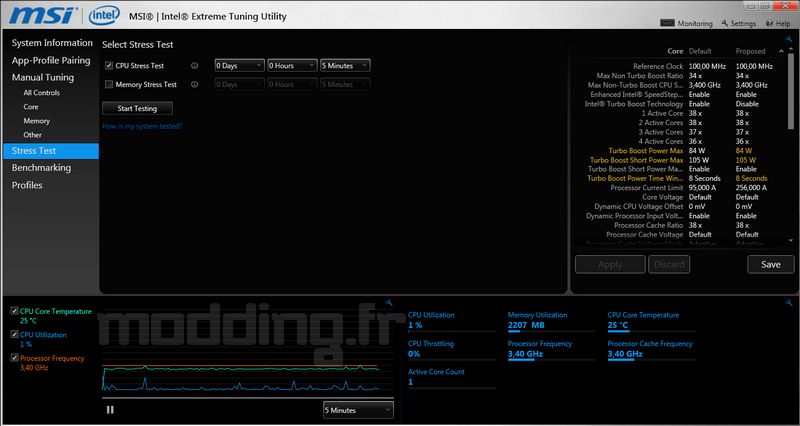The width and height of the screenshot is (800, 426).
Task: Click the CPU Throttling 0% value
Action: (x=414, y=354)
